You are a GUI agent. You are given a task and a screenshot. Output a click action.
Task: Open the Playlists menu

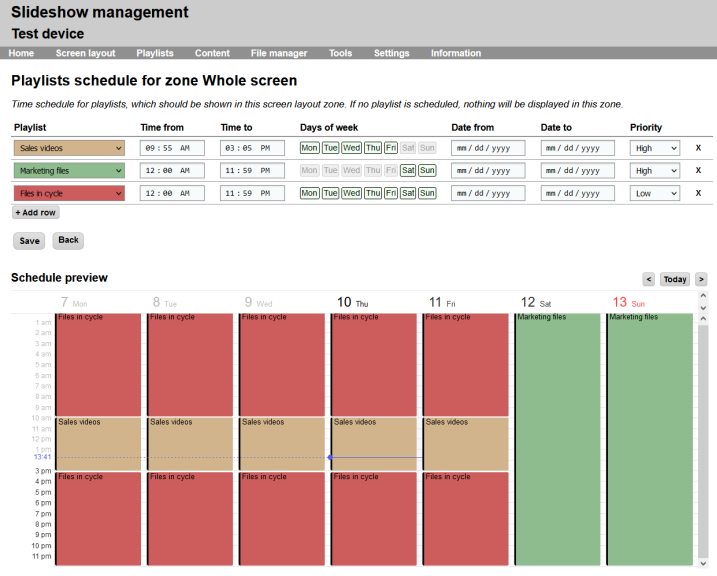click(x=155, y=53)
